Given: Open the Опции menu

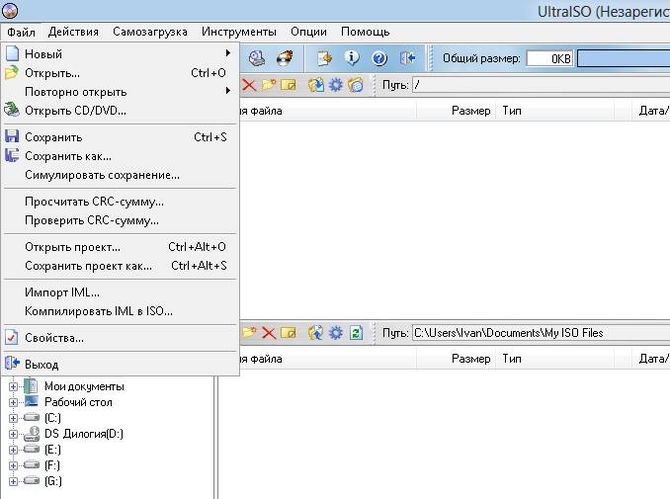Looking at the screenshot, I should point(309,32).
